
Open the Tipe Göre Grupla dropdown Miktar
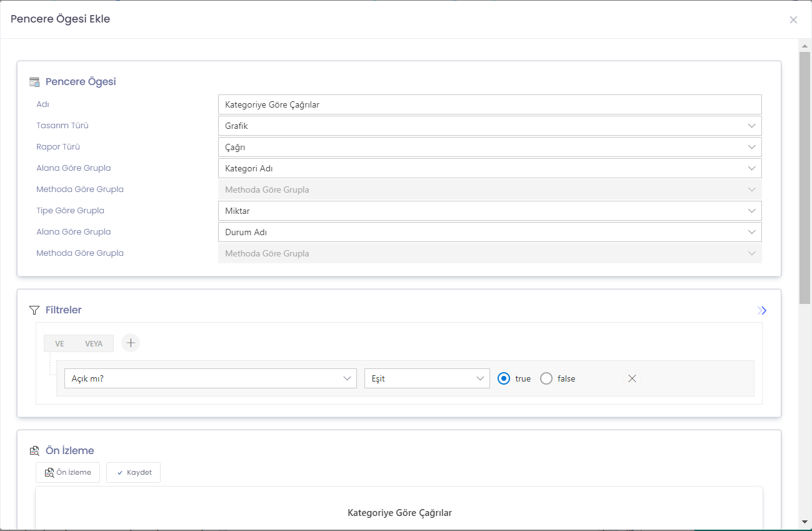tap(490, 211)
